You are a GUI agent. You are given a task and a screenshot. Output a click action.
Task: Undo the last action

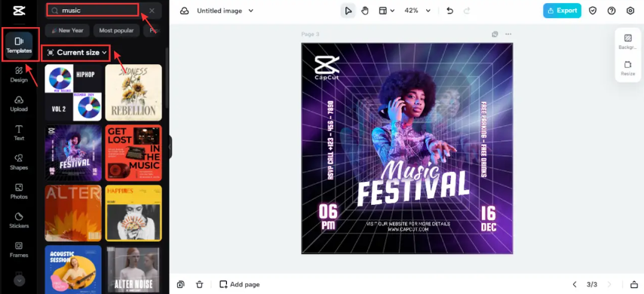[449, 11]
